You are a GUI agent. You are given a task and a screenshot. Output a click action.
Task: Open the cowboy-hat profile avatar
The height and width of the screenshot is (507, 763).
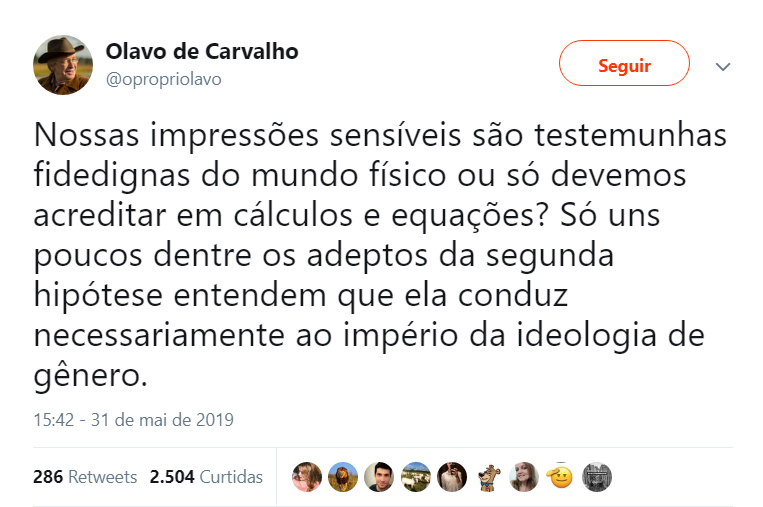tap(63, 65)
